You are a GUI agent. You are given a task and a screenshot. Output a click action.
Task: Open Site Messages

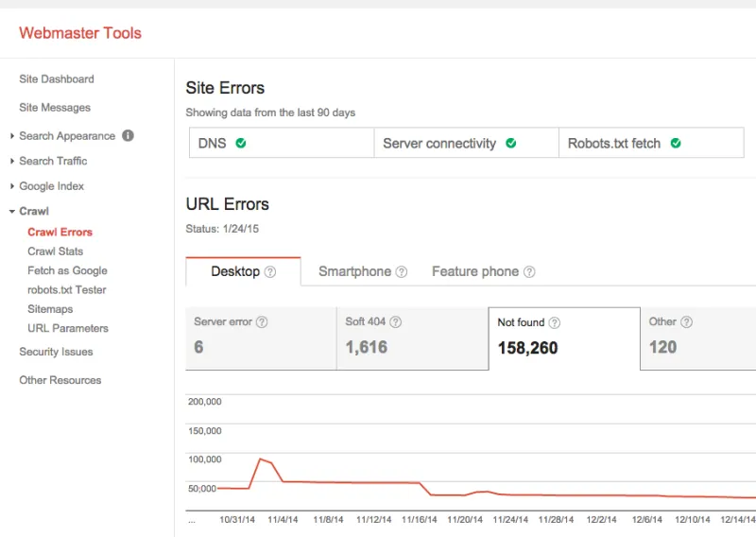55,108
